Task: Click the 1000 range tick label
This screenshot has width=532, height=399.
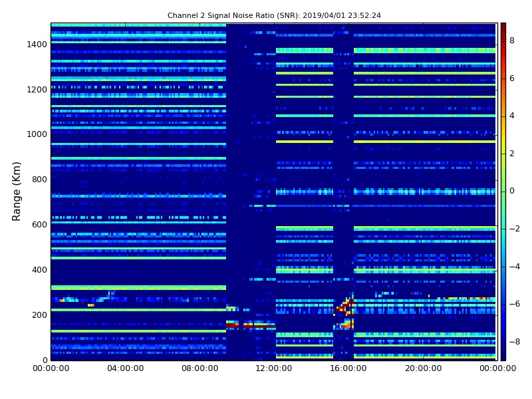Action: [37, 134]
